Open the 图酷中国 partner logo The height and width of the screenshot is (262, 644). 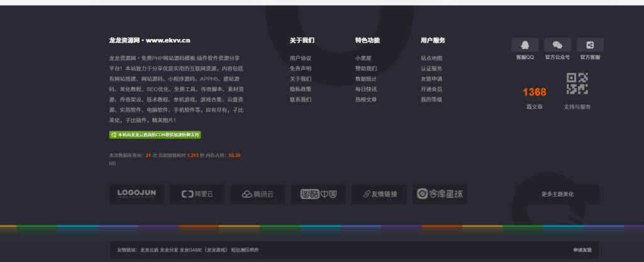tap(318, 194)
